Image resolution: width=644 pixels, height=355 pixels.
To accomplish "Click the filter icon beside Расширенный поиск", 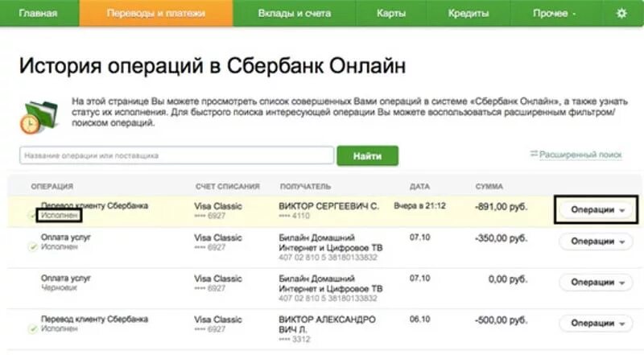I will tap(534, 154).
